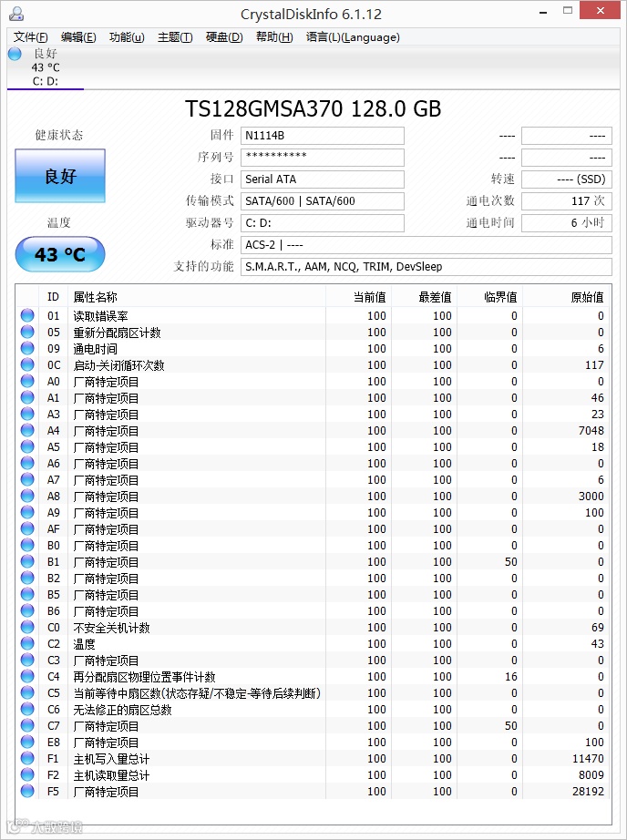This screenshot has width=627, height=840.
Task: Click the supported features field with TRIM
Action: pyautogui.click(x=426, y=267)
